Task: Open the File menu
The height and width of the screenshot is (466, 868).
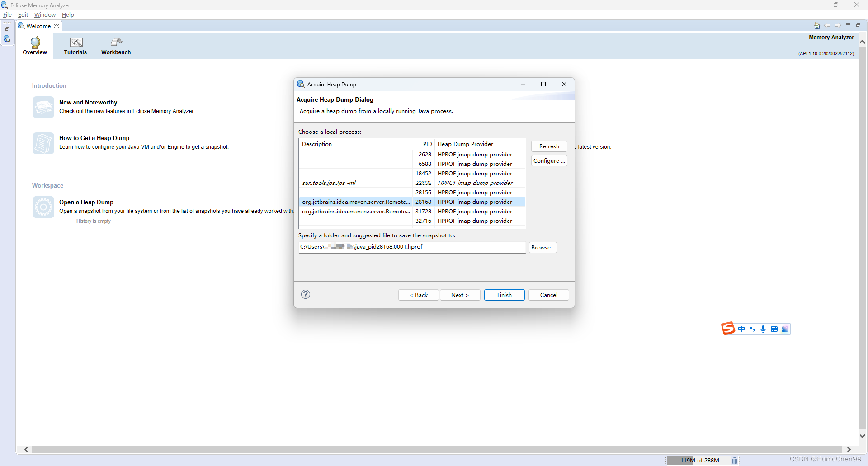Action: pos(7,15)
